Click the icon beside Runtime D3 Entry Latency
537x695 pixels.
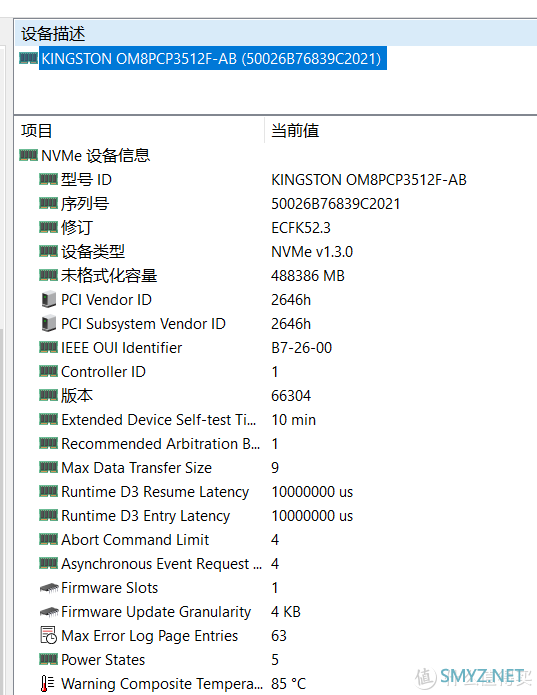point(48,515)
